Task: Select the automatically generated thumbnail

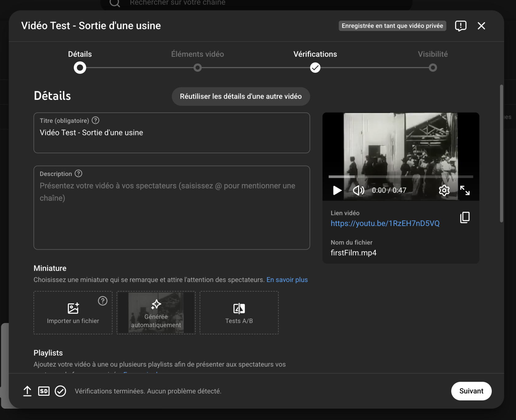Action: point(156,313)
